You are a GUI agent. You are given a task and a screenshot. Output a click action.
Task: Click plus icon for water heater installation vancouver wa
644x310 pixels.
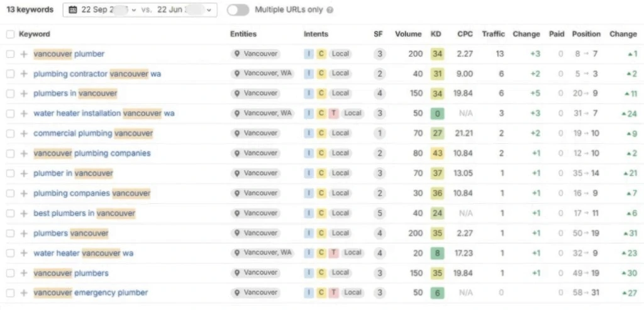(24, 113)
